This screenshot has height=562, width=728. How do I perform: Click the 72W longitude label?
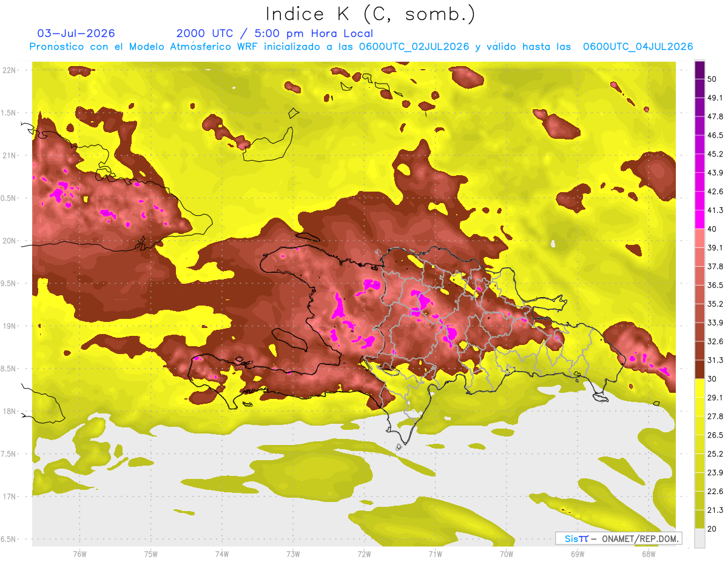point(364,554)
